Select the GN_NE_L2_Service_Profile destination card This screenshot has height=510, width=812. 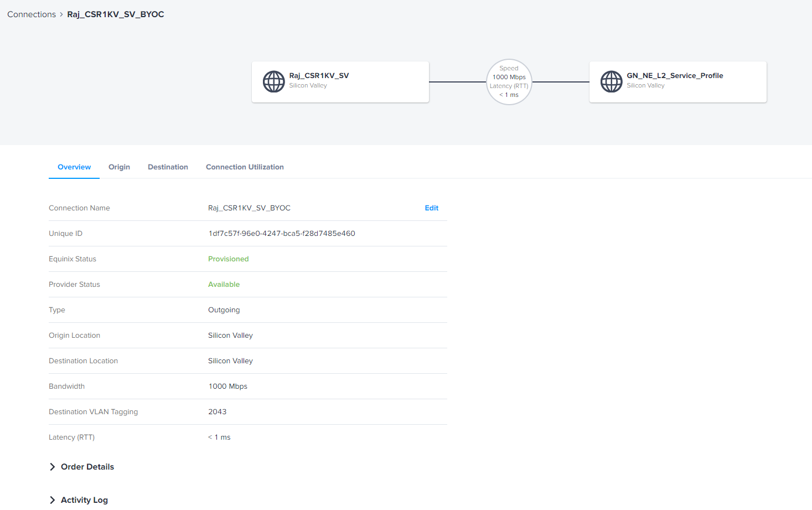click(678, 82)
